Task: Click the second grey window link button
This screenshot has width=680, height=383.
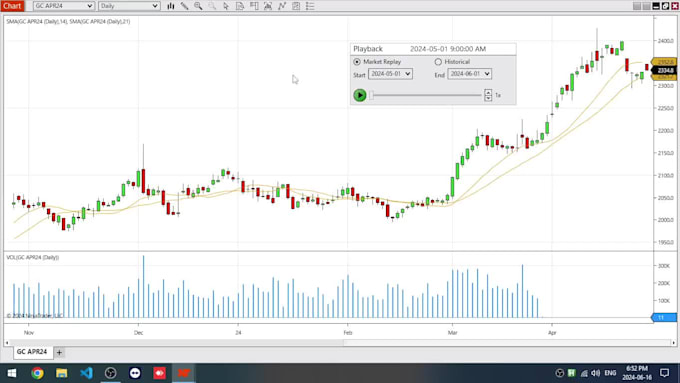Action: point(646,6)
